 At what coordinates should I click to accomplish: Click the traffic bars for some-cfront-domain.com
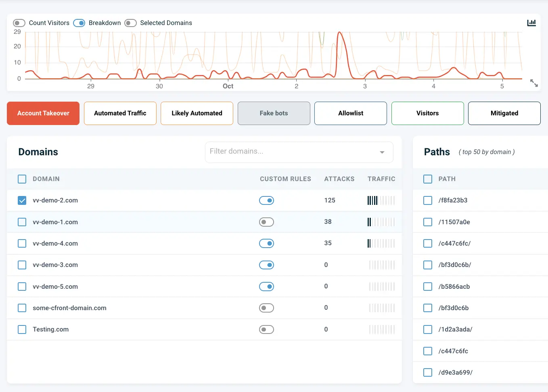(382, 308)
